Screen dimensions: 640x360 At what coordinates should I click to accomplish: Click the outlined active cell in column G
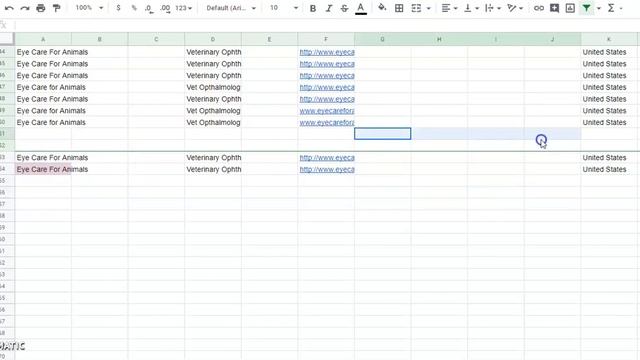[382, 133]
